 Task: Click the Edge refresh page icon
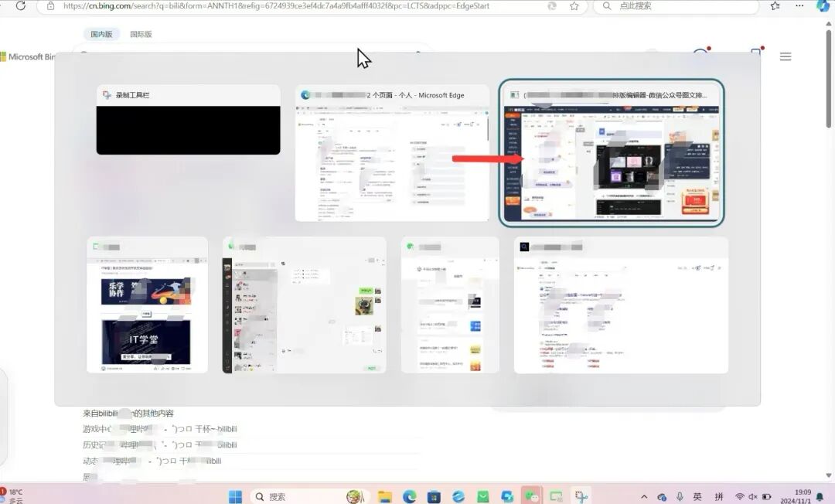point(20,6)
